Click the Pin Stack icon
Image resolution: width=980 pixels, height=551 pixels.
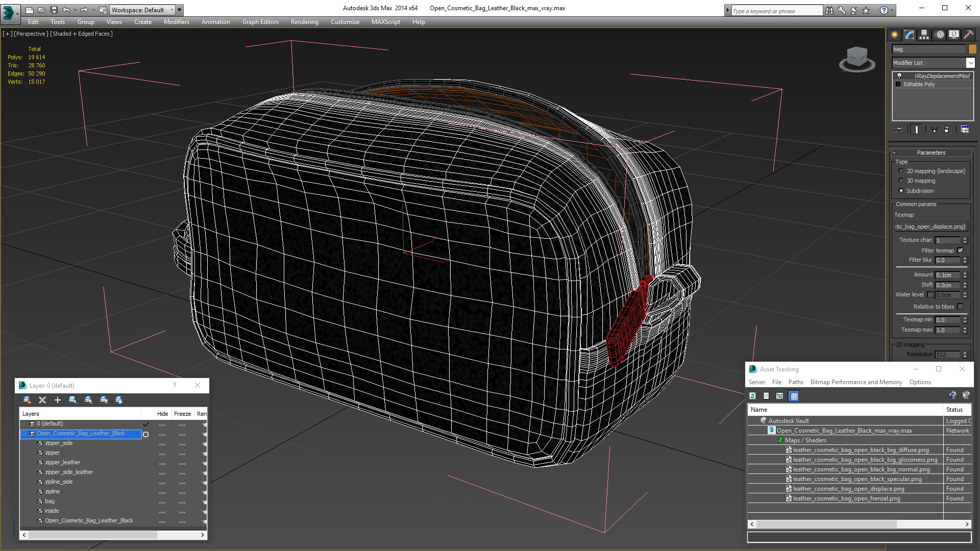click(x=899, y=130)
